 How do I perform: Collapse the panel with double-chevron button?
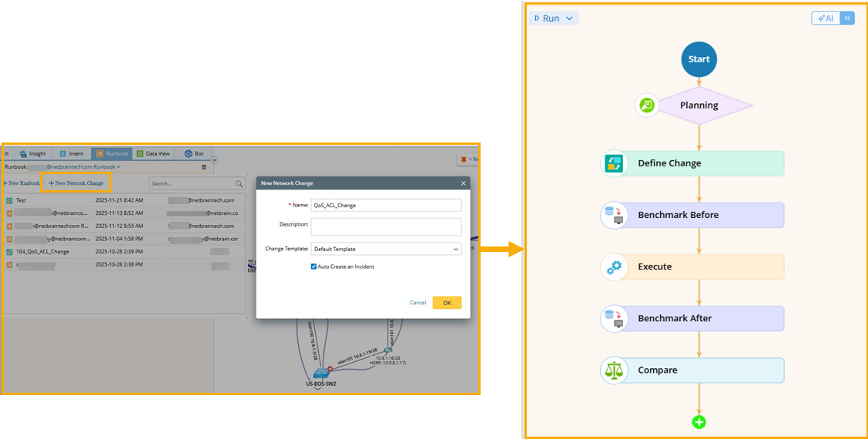[847, 18]
